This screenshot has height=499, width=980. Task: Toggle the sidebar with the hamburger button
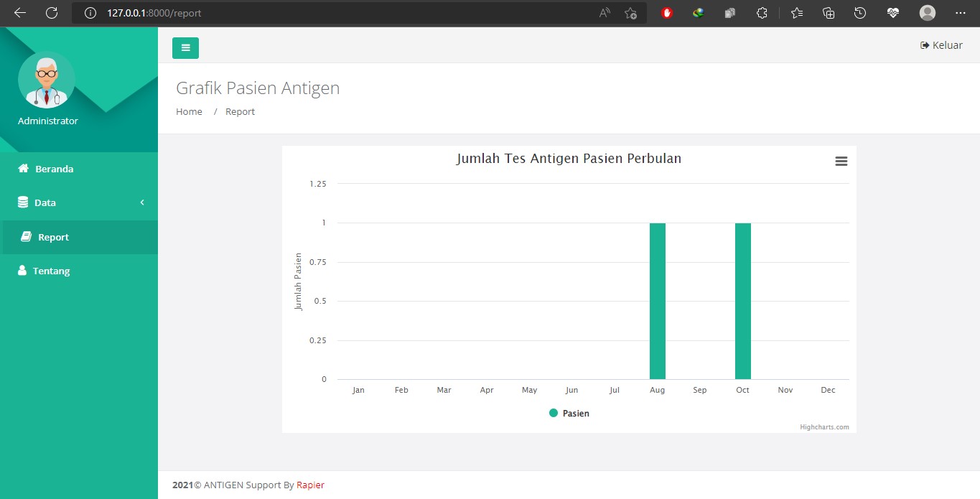(x=185, y=48)
